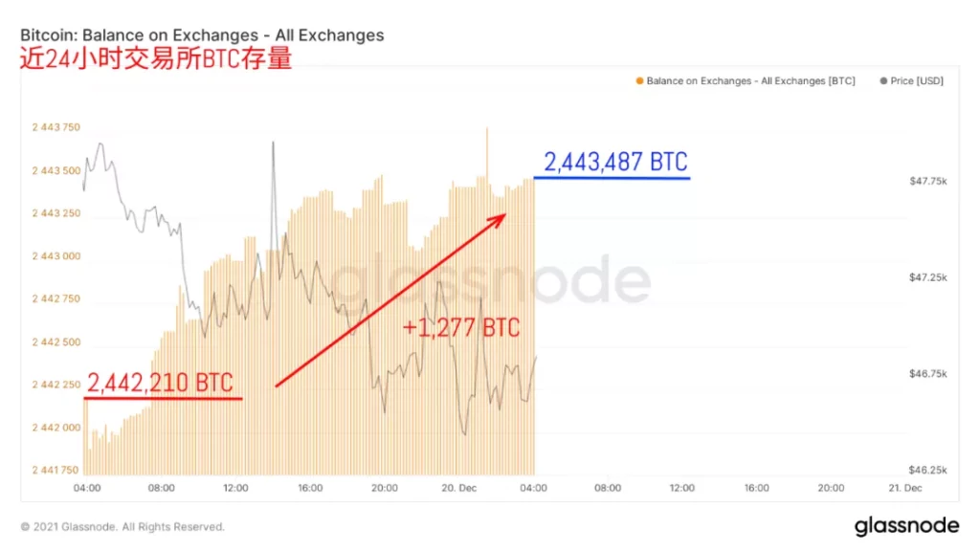The width and height of the screenshot is (980, 551).
Task: Click the gray Price legend dot
Action: coord(882,81)
